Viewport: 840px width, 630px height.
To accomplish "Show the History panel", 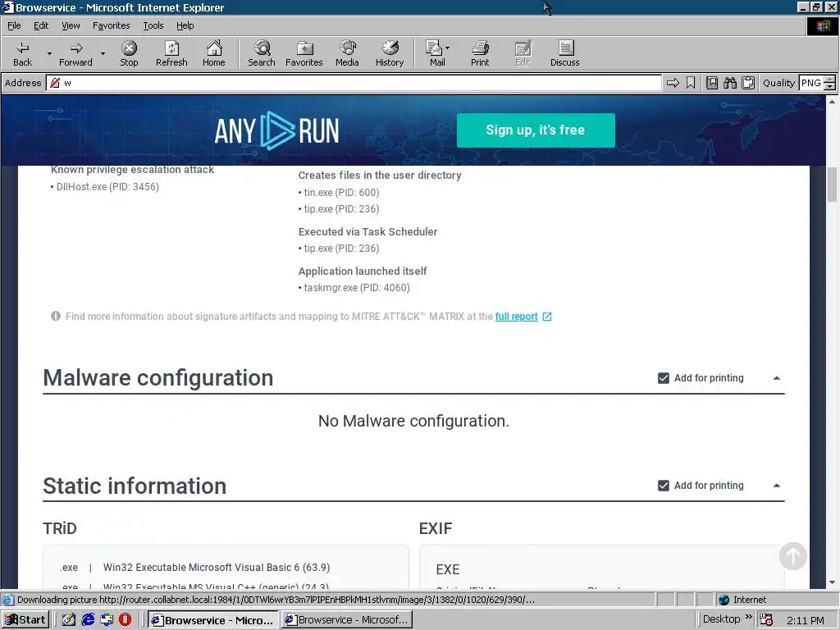I will (390, 53).
